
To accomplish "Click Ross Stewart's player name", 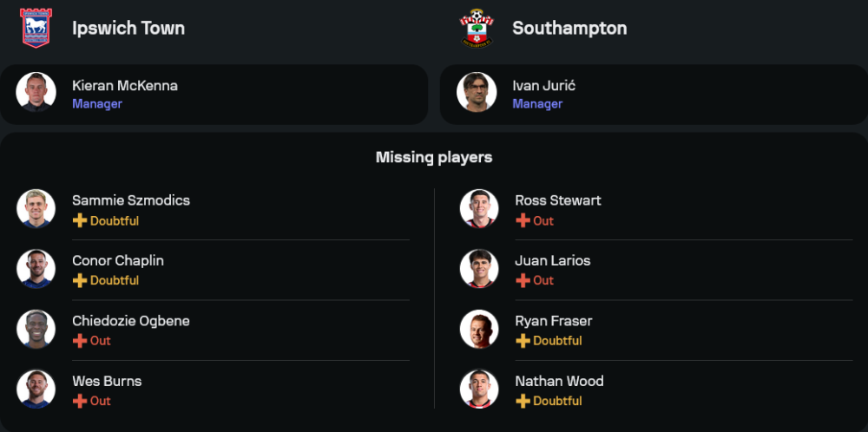I will [x=557, y=200].
